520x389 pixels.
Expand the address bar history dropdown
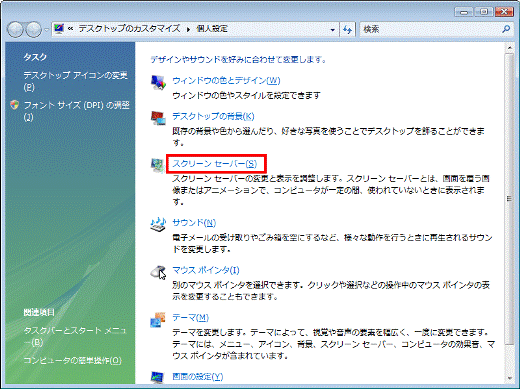(332, 30)
